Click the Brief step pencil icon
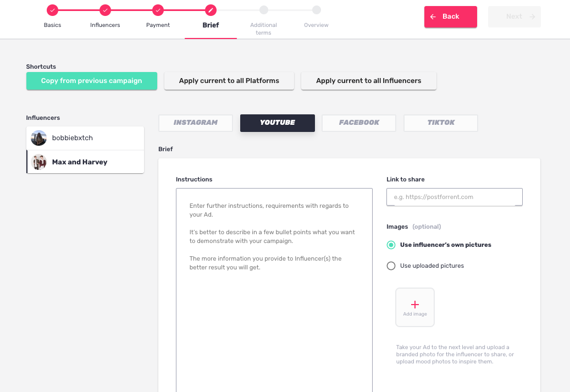Screen dimensions: 570x392 211,10
